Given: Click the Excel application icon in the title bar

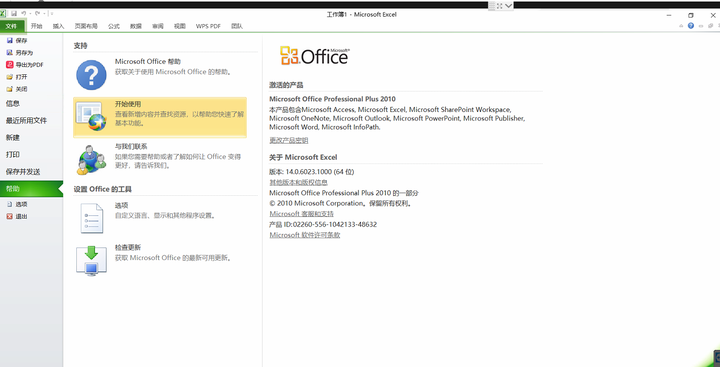Looking at the screenshot, I should [x=2, y=14].
